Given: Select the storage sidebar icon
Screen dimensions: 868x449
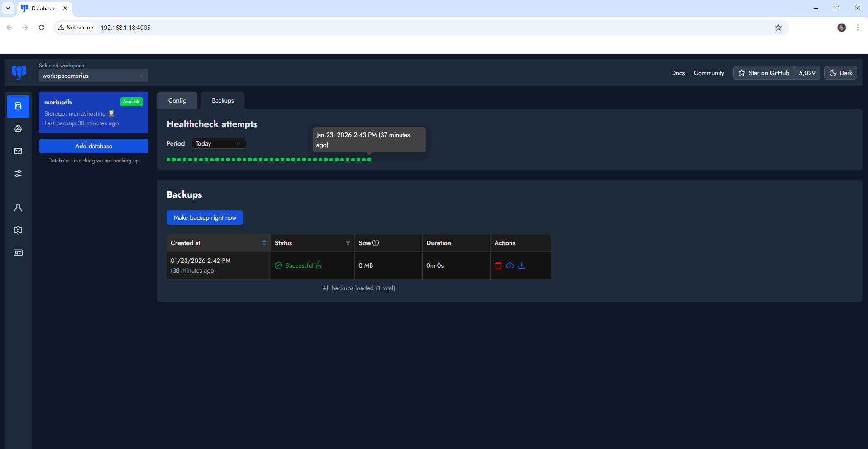Looking at the screenshot, I should click(18, 128).
